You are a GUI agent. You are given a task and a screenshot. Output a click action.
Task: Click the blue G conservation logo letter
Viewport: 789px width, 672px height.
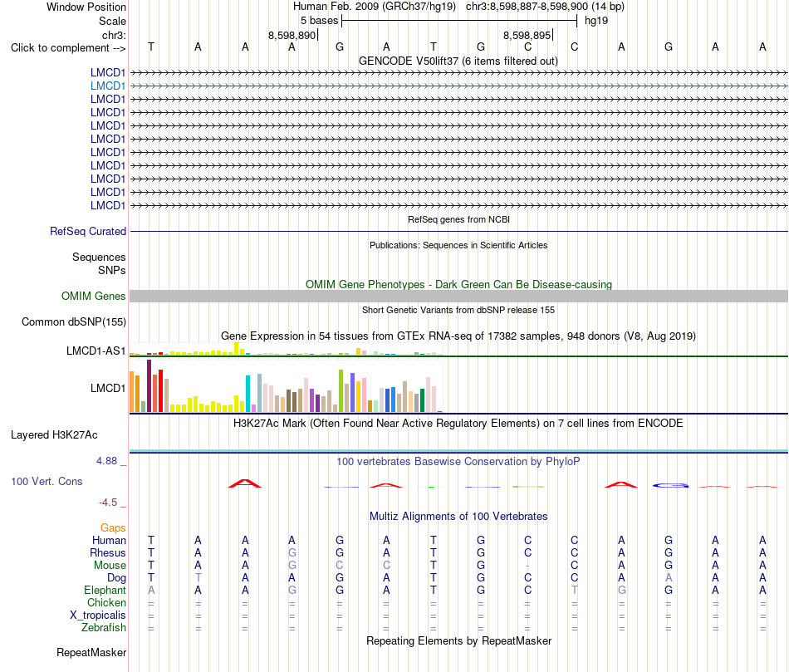click(x=670, y=485)
